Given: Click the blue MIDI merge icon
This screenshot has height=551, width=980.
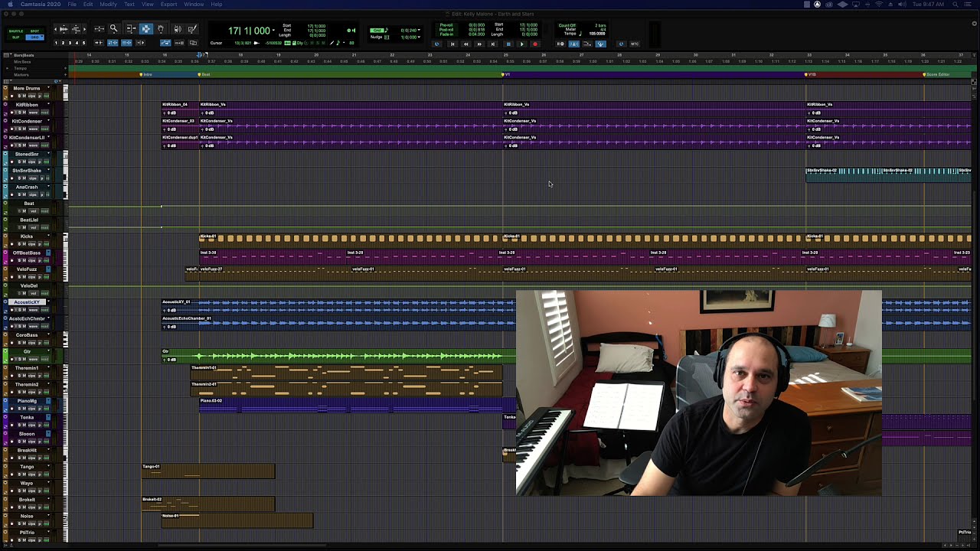Looking at the screenshot, I should point(601,44).
